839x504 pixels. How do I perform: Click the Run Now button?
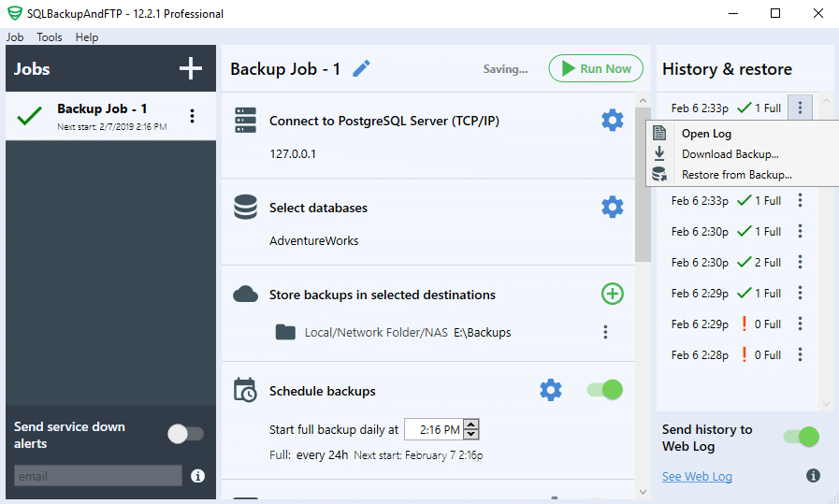tap(596, 68)
